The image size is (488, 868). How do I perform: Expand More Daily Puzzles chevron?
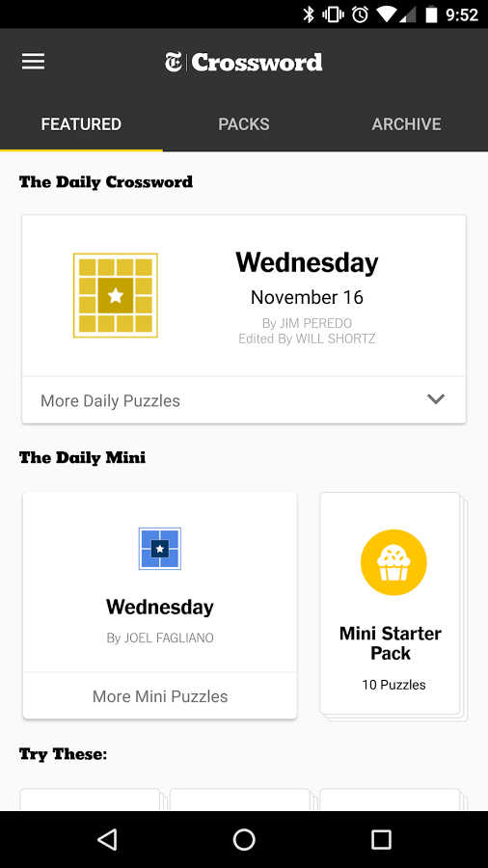pyautogui.click(x=436, y=399)
